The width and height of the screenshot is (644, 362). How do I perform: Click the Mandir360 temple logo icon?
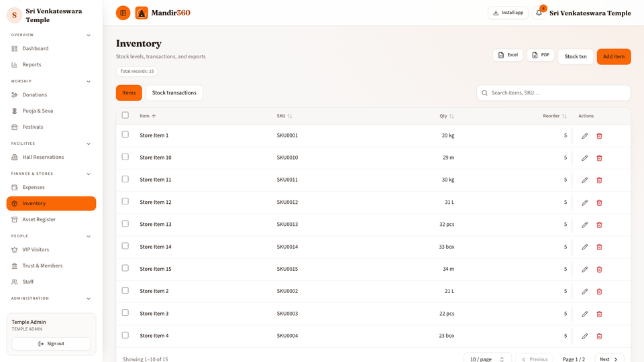tap(142, 13)
